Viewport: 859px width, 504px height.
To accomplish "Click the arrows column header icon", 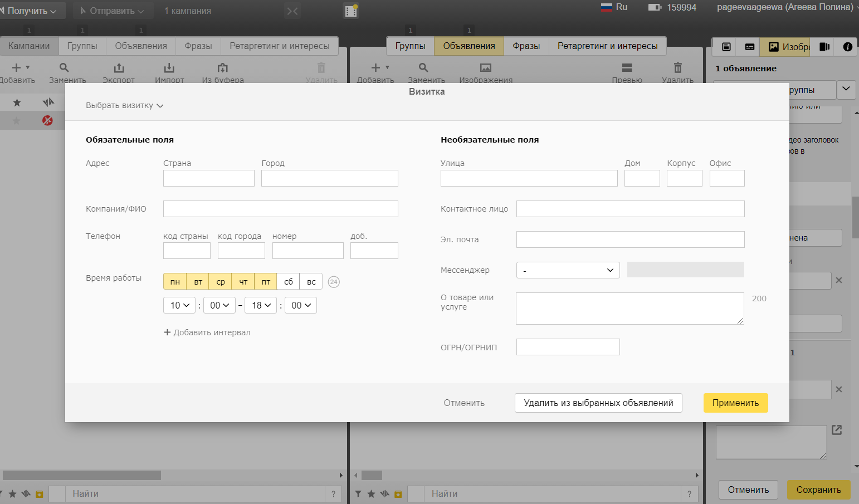I will 48,102.
